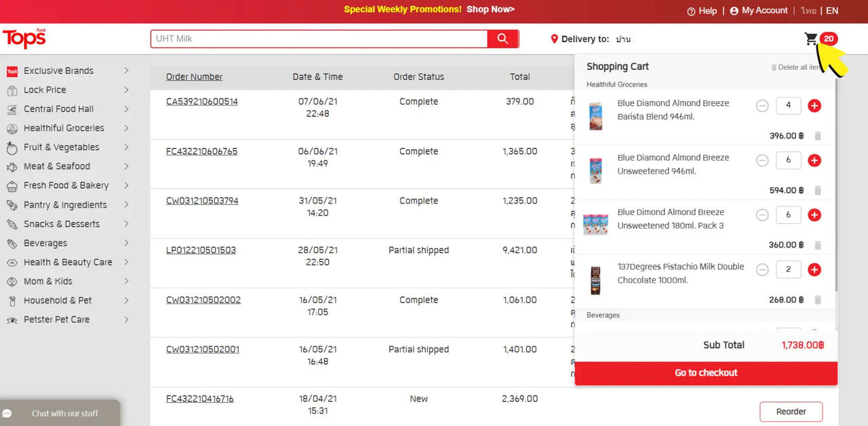
Task: Click Go to checkout button
Action: pos(706,373)
